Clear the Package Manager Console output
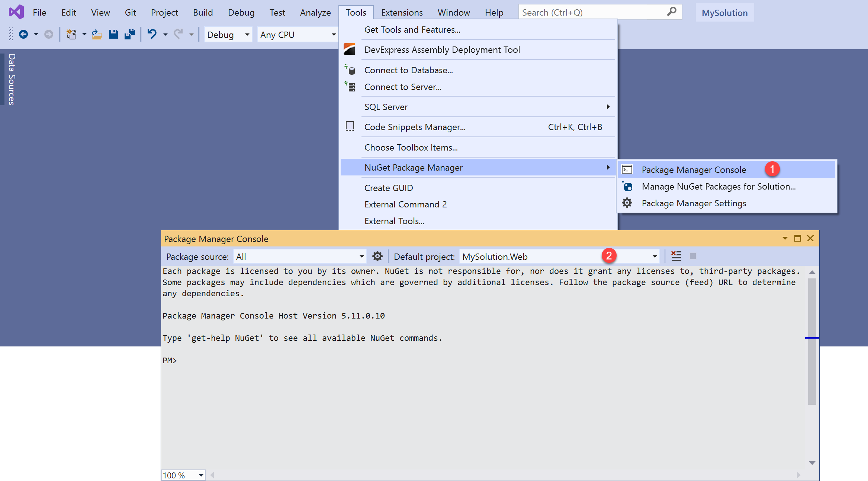The height and width of the screenshot is (481, 868). point(676,256)
